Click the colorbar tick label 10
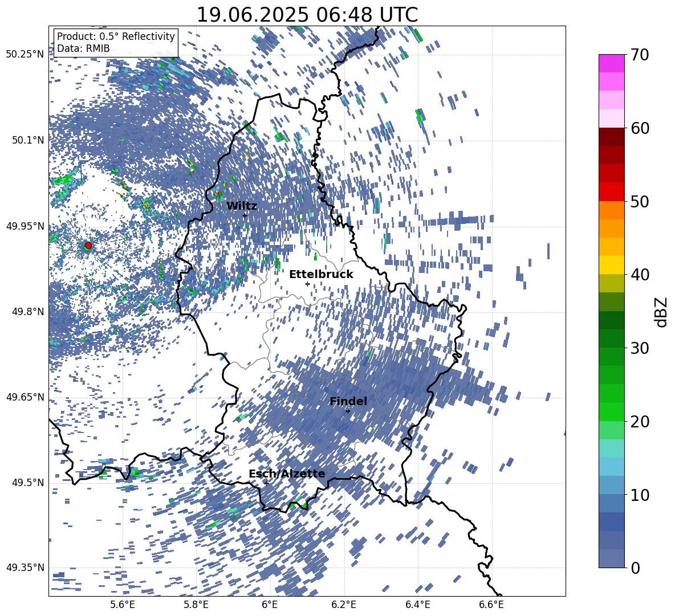Viewport: 675px width, 616px height. coord(640,495)
